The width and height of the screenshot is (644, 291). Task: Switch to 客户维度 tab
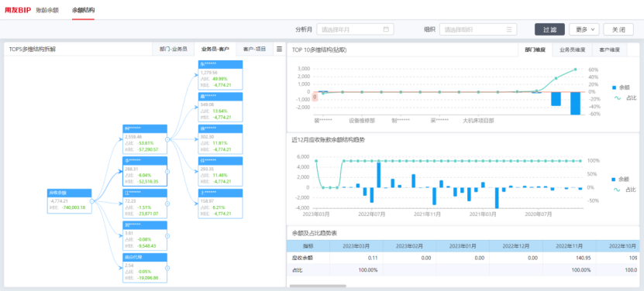(x=609, y=50)
